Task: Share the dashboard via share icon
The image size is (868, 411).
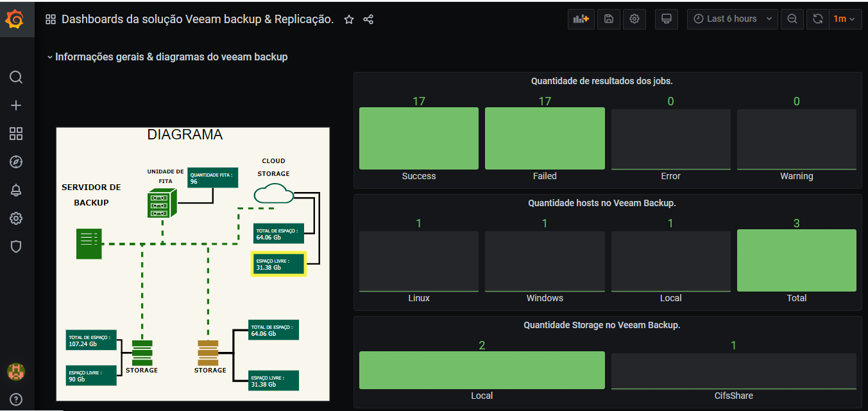Action: click(x=368, y=19)
